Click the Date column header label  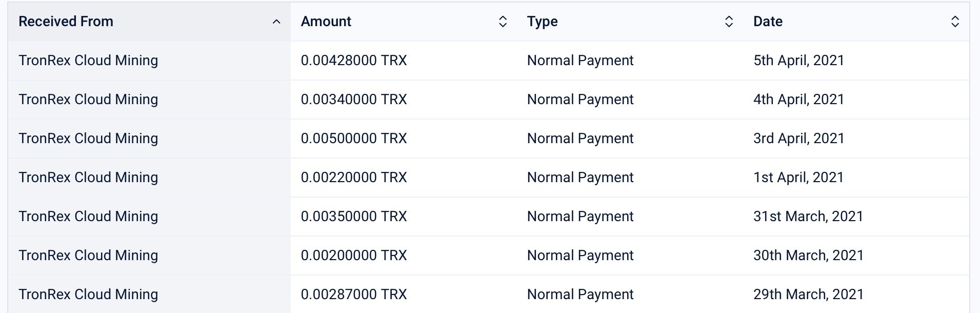coord(768,22)
